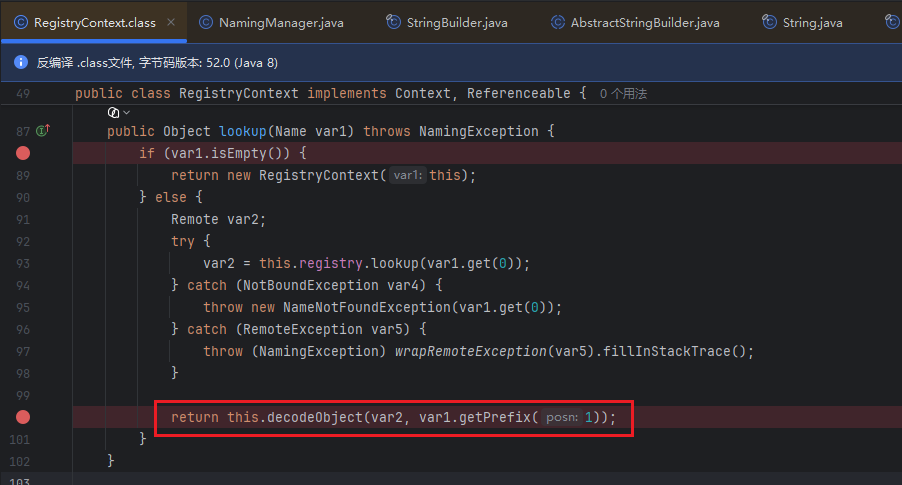Screen dimensions: 902x485
Task: Click the class icon on NamingManager.java tab
Action: 205,22
